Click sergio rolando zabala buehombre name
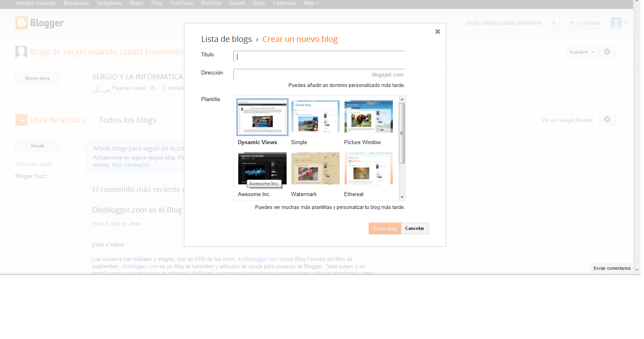644x339 pixels. [x=504, y=23]
